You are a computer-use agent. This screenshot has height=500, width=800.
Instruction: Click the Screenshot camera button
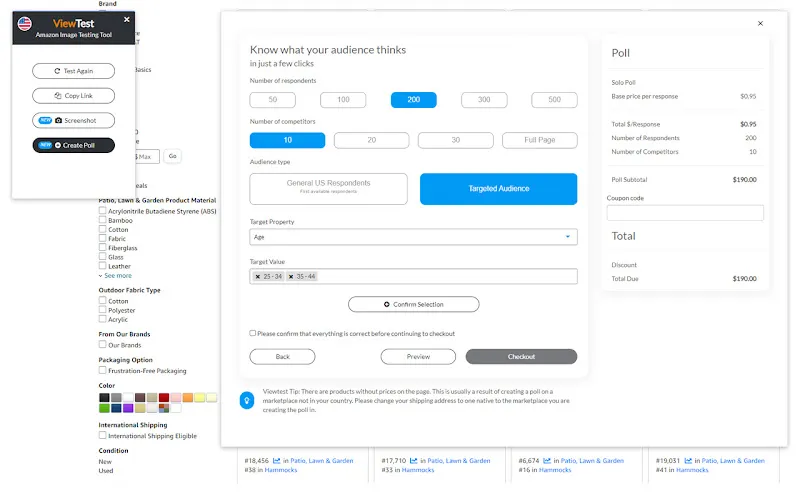click(x=73, y=120)
